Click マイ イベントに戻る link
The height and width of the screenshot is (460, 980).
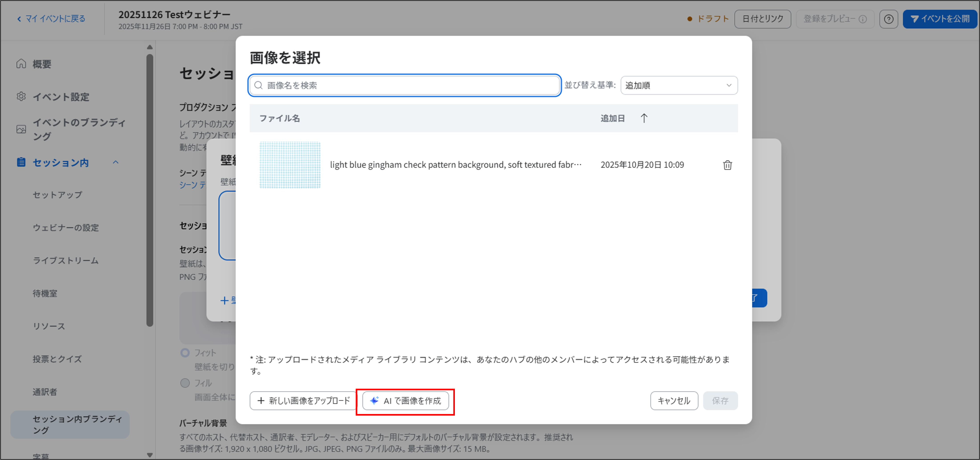tap(55, 19)
